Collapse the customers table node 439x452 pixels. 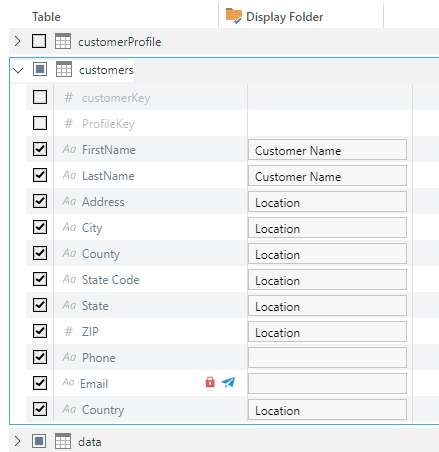click(x=18, y=70)
